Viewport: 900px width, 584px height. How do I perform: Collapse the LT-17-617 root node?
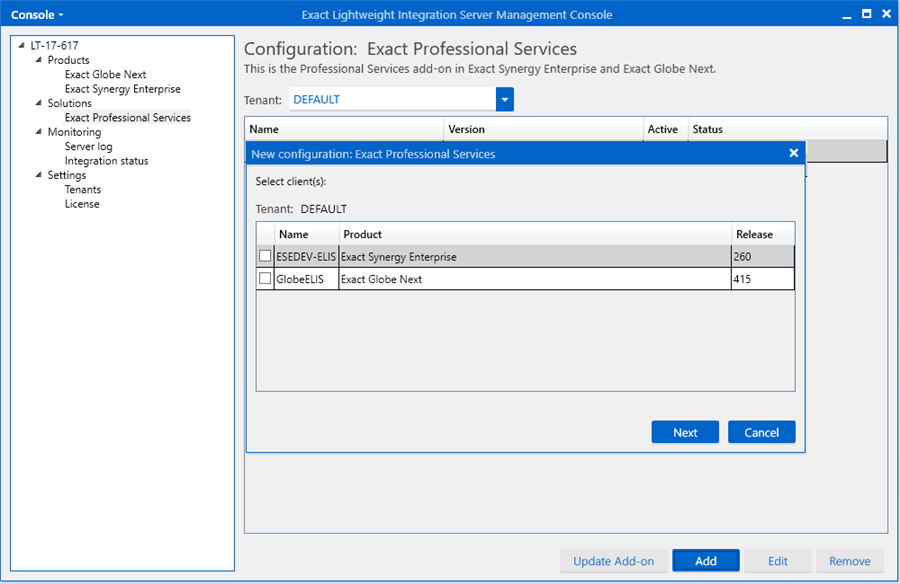[22, 45]
